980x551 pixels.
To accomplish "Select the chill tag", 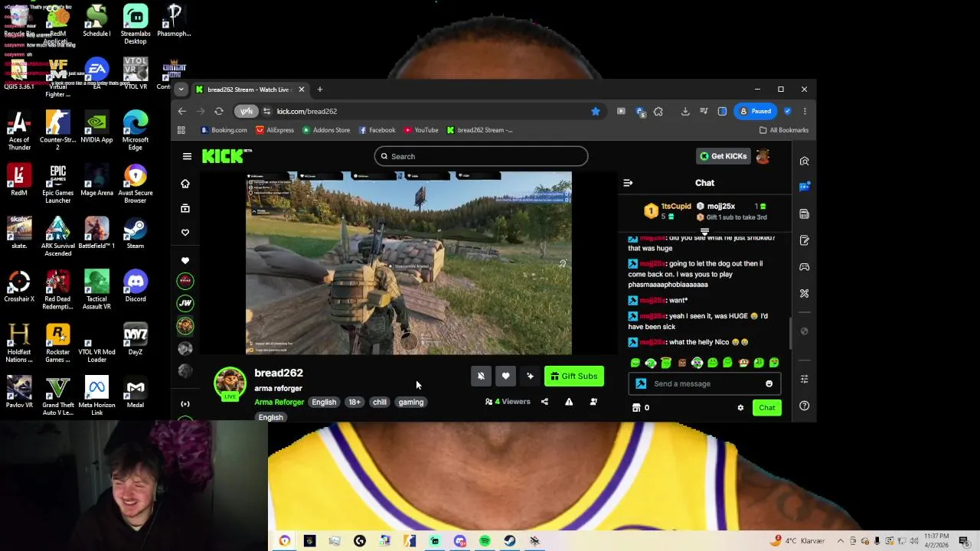I will tap(380, 403).
